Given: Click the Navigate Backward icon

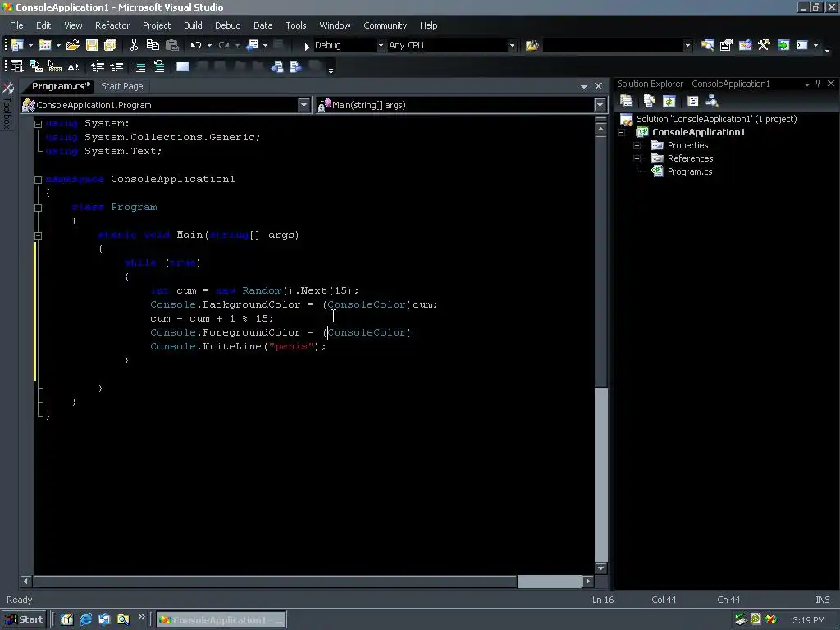Looking at the screenshot, I should pyautogui.click(x=252, y=46).
